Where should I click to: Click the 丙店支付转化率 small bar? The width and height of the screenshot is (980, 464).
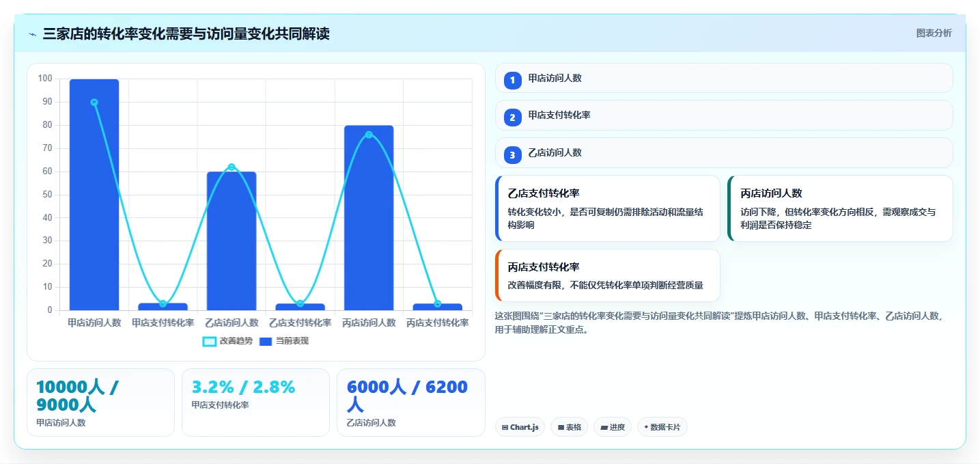point(437,307)
